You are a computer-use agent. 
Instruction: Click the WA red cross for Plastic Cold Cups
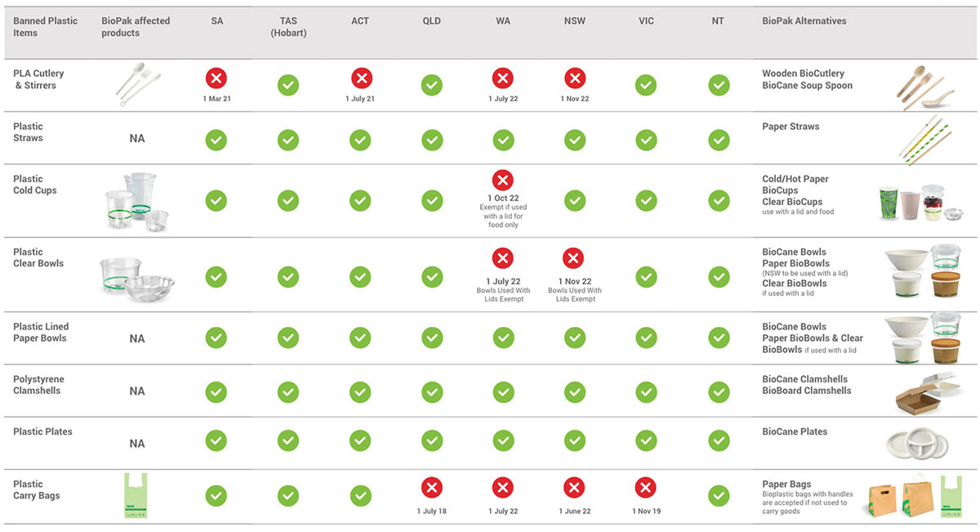coord(503,180)
